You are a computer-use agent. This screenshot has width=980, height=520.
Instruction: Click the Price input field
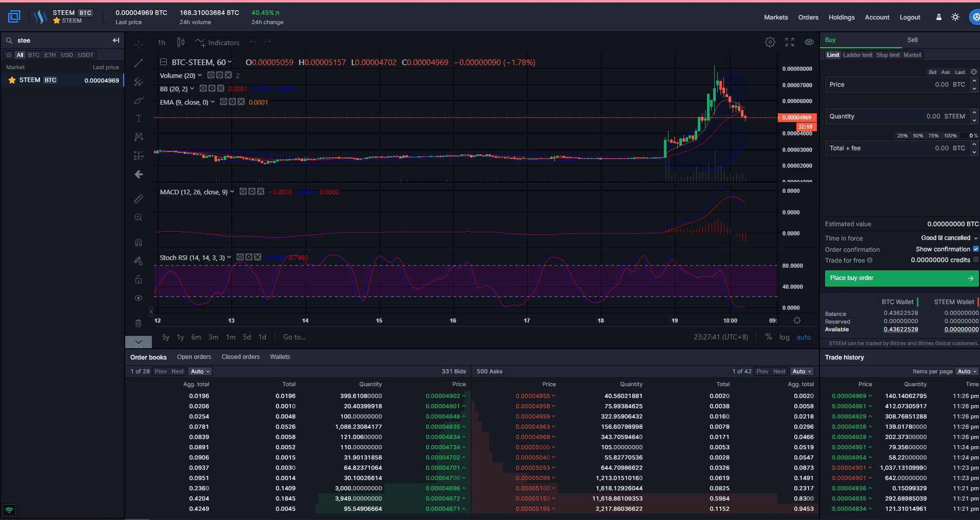coord(901,85)
